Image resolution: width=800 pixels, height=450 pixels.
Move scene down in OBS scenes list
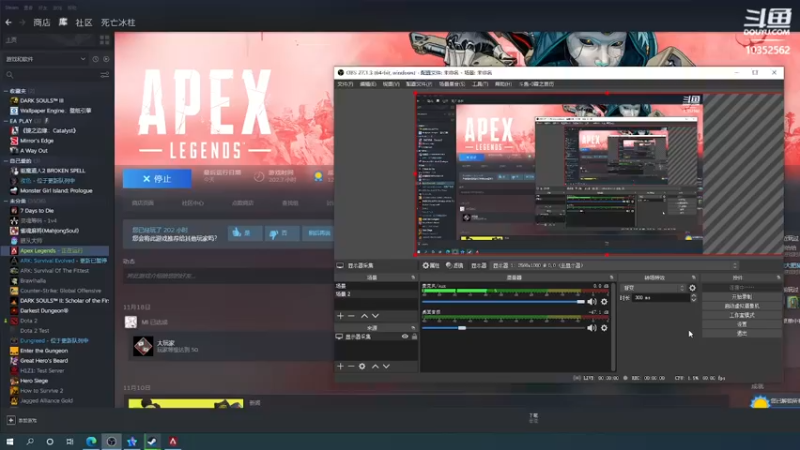click(x=376, y=316)
